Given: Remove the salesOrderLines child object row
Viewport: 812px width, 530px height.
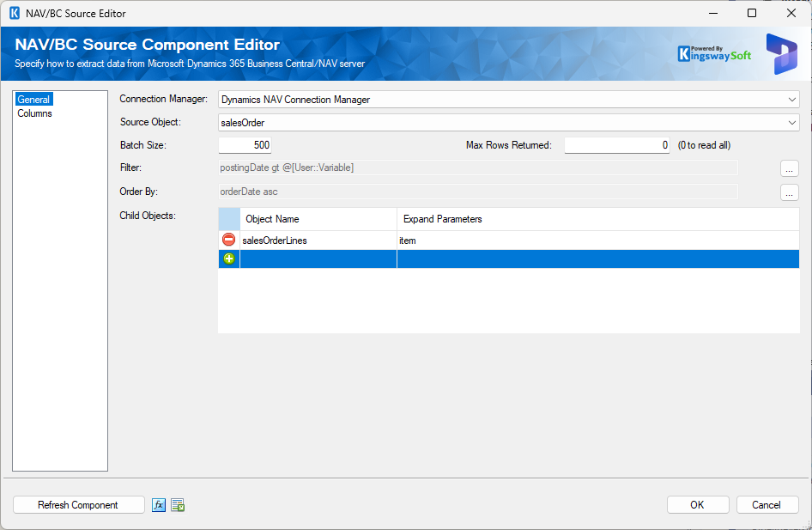Looking at the screenshot, I should [x=228, y=241].
